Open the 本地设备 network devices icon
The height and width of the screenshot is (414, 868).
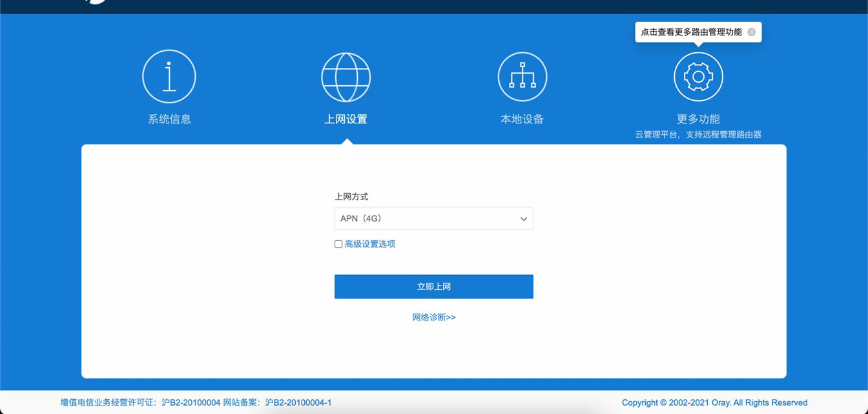coord(522,77)
